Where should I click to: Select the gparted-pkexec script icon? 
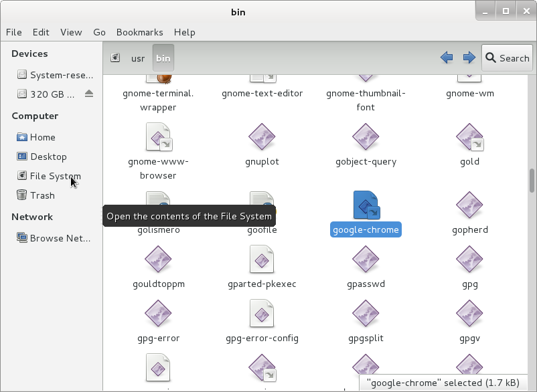(262, 259)
